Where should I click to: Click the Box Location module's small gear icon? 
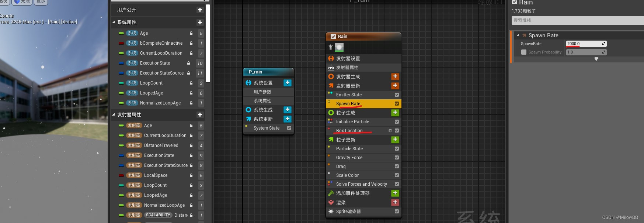(390, 131)
